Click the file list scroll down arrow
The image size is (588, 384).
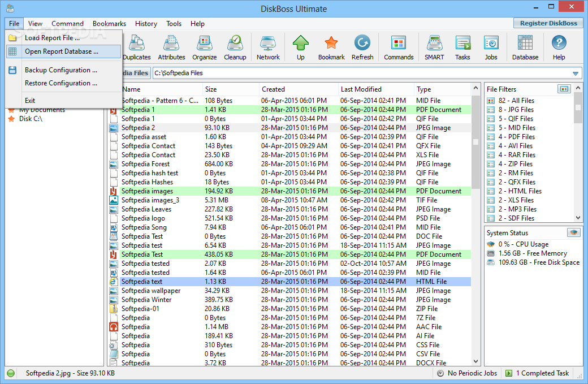[475, 361]
